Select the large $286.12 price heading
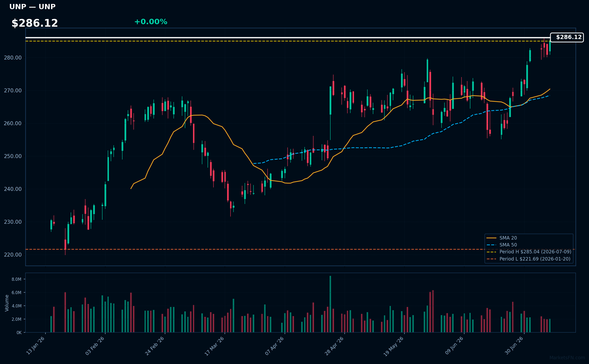589x364 pixels. pyautogui.click(x=35, y=23)
